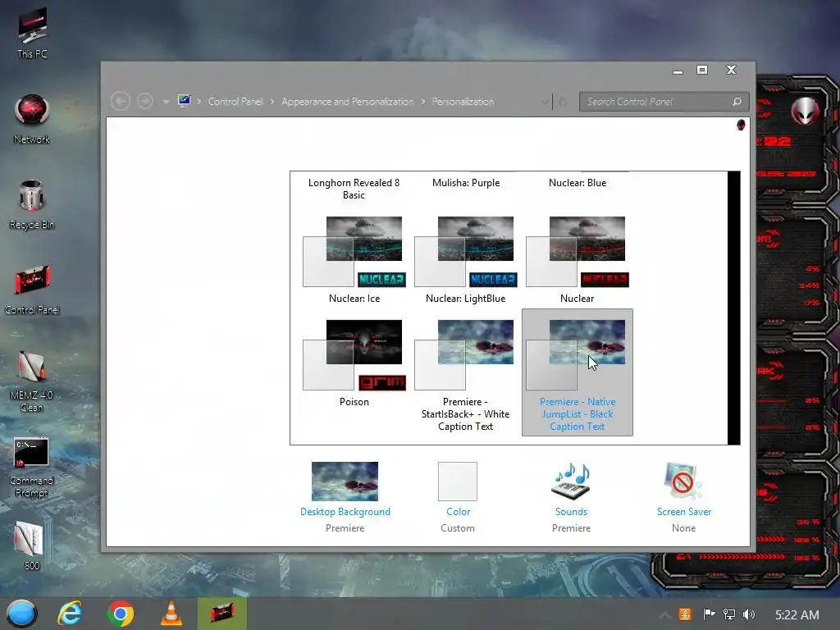Click the Start orb button
Screen dimensions: 840x630
(21, 614)
